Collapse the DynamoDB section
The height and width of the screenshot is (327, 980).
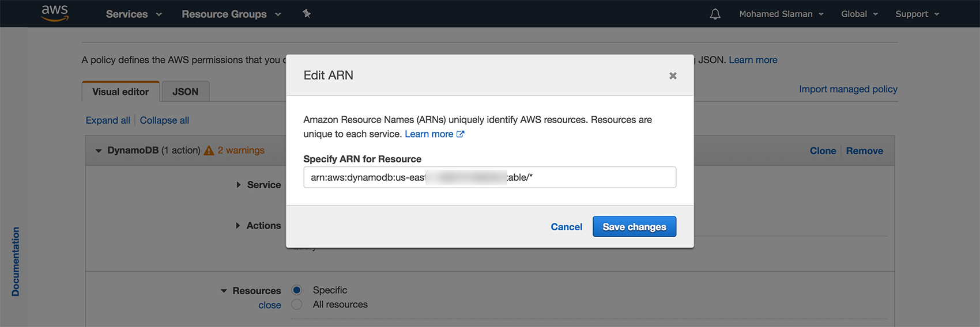99,151
